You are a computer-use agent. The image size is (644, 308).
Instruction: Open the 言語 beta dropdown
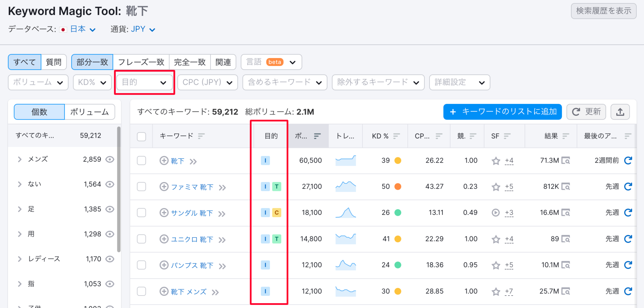271,62
